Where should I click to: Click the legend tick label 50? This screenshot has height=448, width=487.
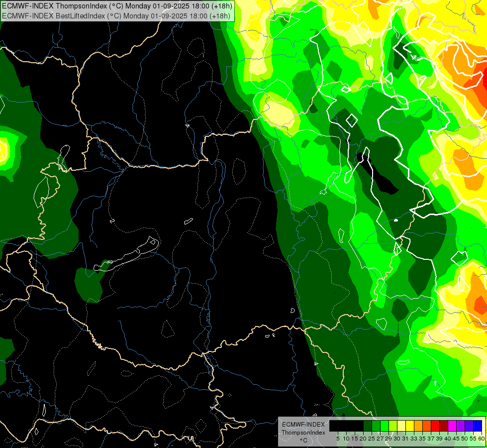coord(465,439)
